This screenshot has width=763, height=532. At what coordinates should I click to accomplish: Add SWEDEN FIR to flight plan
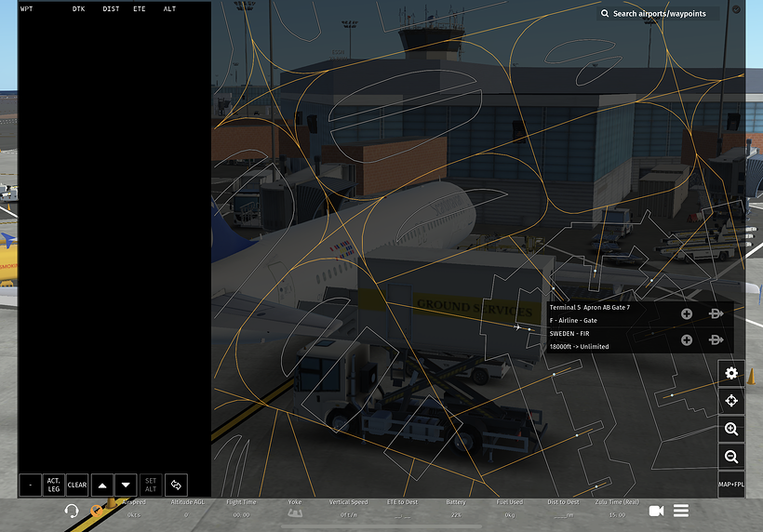pyautogui.click(x=687, y=339)
